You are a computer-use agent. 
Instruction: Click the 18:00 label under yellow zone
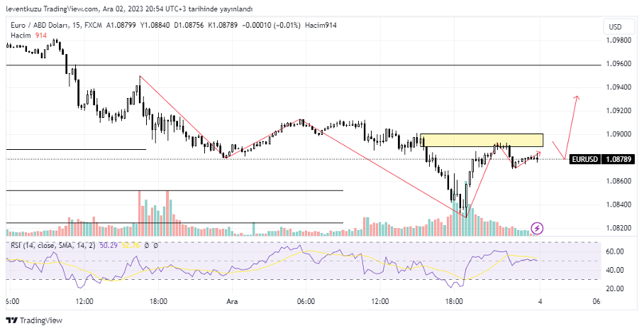pyautogui.click(x=454, y=301)
